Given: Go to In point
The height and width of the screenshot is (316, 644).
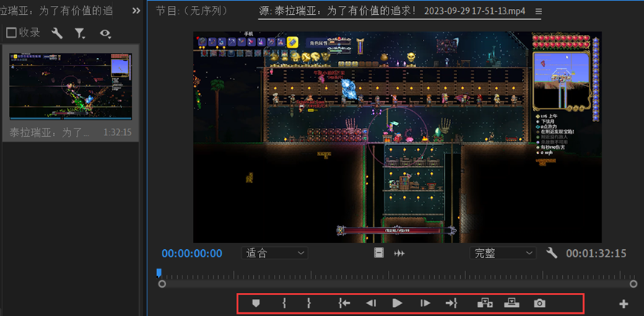Looking at the screenshot, I should point(343,303).
